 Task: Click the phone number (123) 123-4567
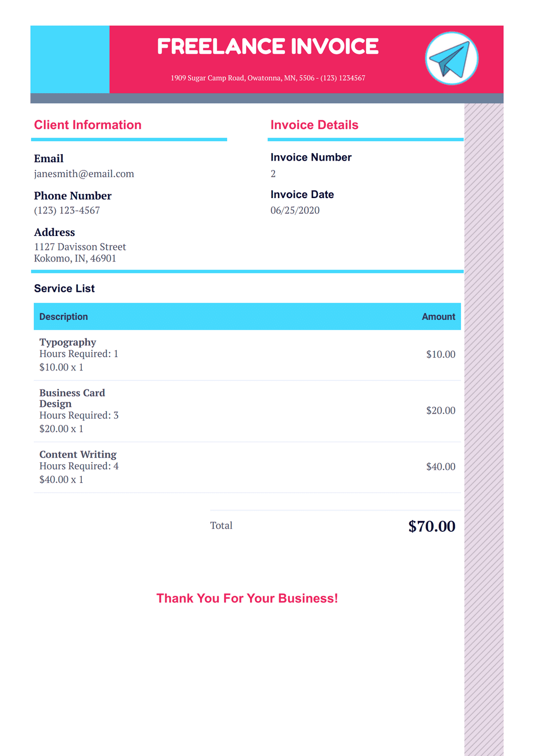[67, 210]
